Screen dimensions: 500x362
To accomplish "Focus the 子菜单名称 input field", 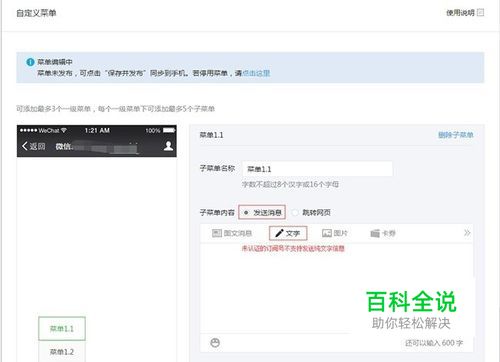I will tap(317, 169).
